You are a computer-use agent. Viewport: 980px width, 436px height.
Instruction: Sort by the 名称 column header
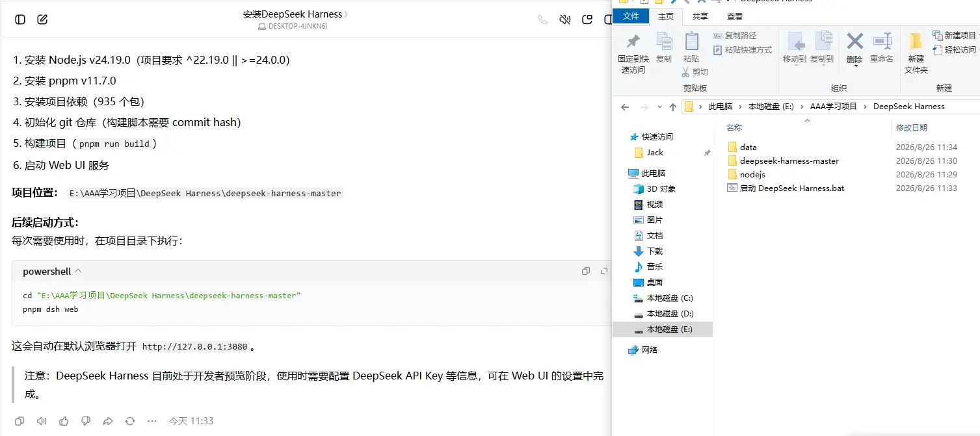click(x=734, y=128)
